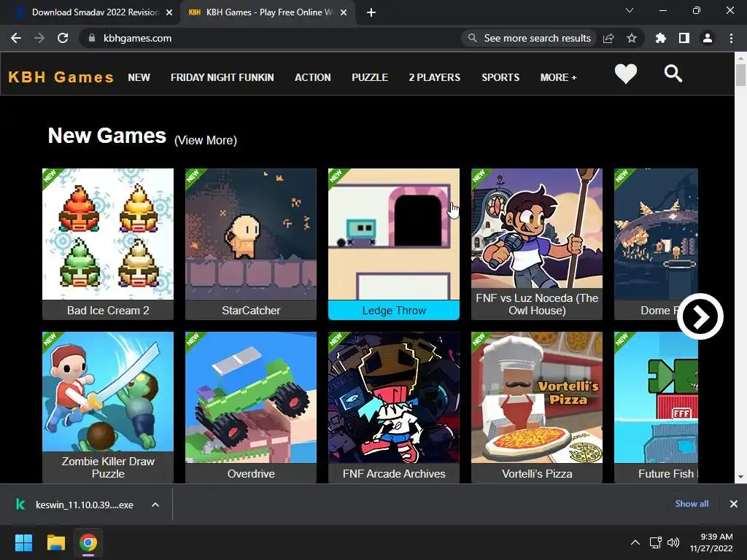Click the page vertical scrollbar thumb
Viewport: 747px width, 560px height.
pyautogui.click(x=740, y=75)
